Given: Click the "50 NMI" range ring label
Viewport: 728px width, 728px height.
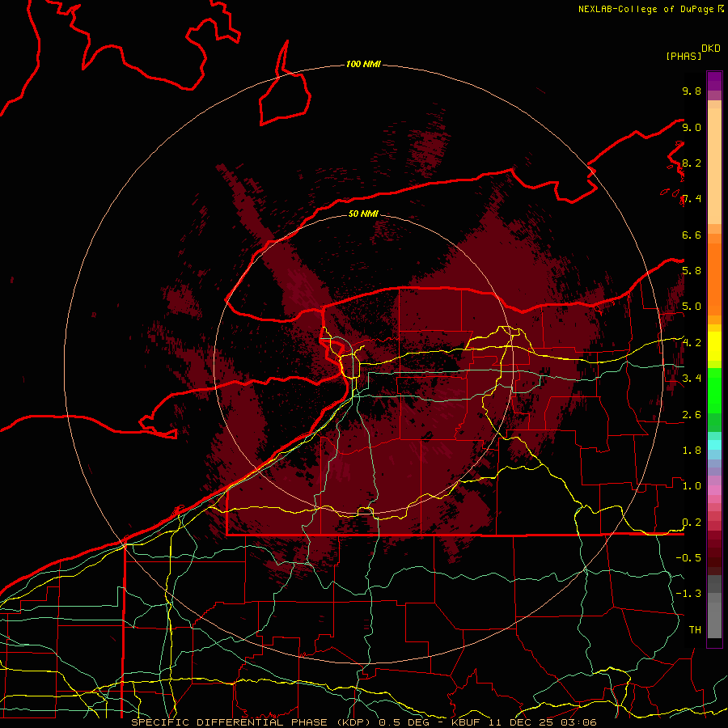Looking at the screenshot, I should click(x=363, y=214).
